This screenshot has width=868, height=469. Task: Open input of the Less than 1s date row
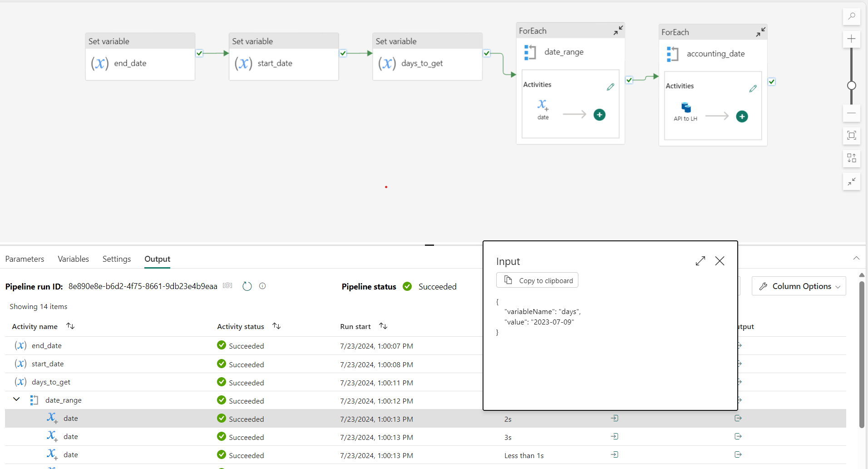(615, 454)
